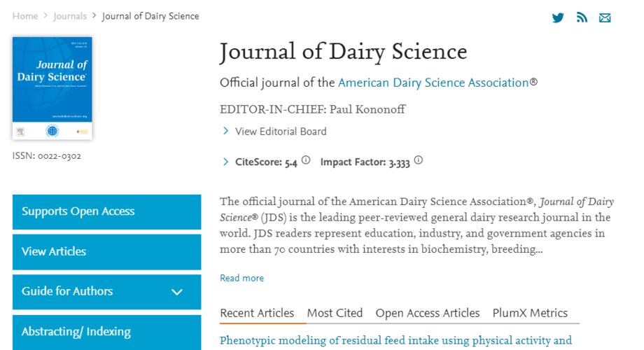644x350 pixels.
Task: Click the Journal of Dairy Science cover thumbnail
Action: tap(52, 88)
